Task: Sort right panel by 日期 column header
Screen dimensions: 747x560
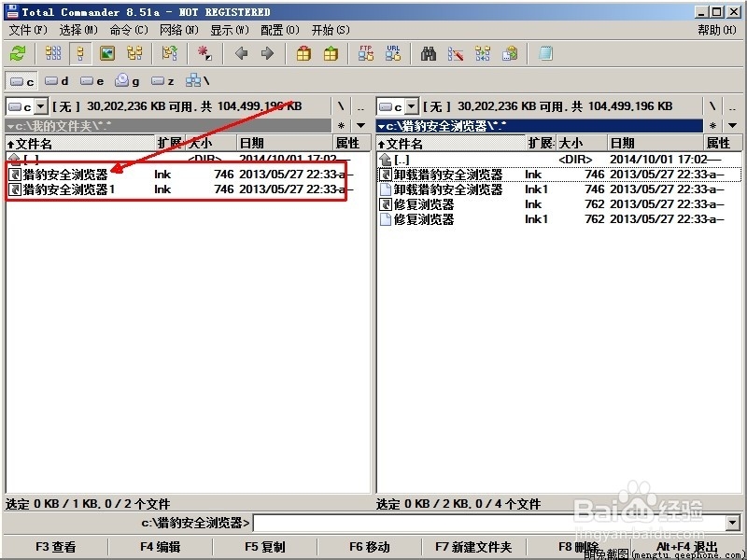Action: click(x=655, y=144)
